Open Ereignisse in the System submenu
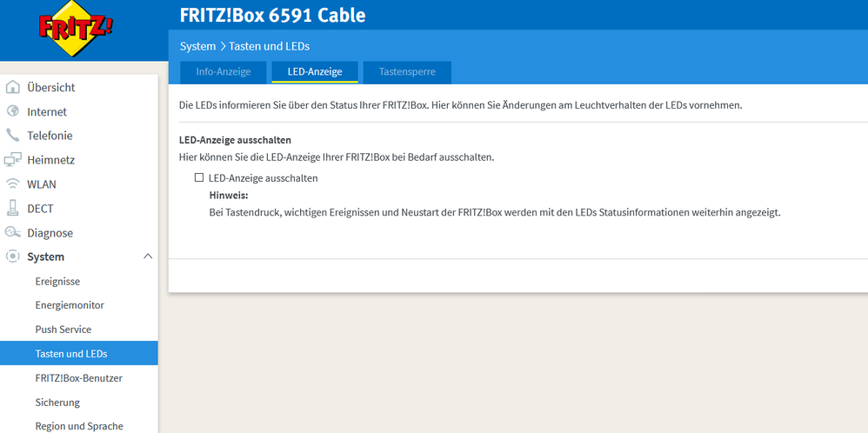This screenshot has height=433, width=868. coord(57,282)
